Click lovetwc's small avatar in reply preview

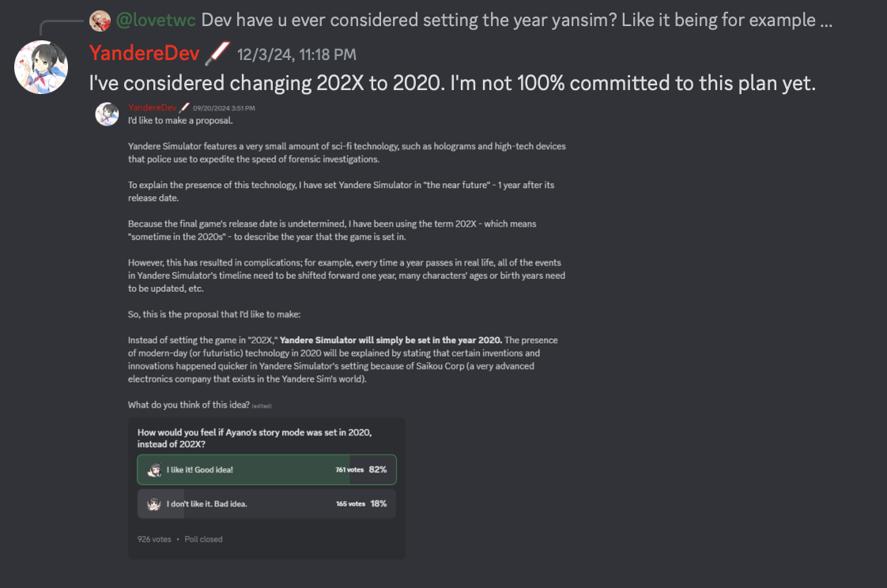point(100,21)
